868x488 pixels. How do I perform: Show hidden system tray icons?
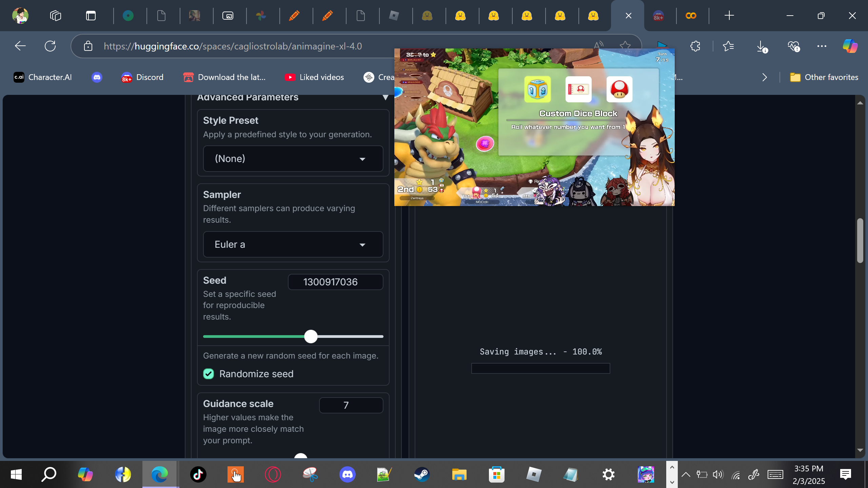point(686,474)
